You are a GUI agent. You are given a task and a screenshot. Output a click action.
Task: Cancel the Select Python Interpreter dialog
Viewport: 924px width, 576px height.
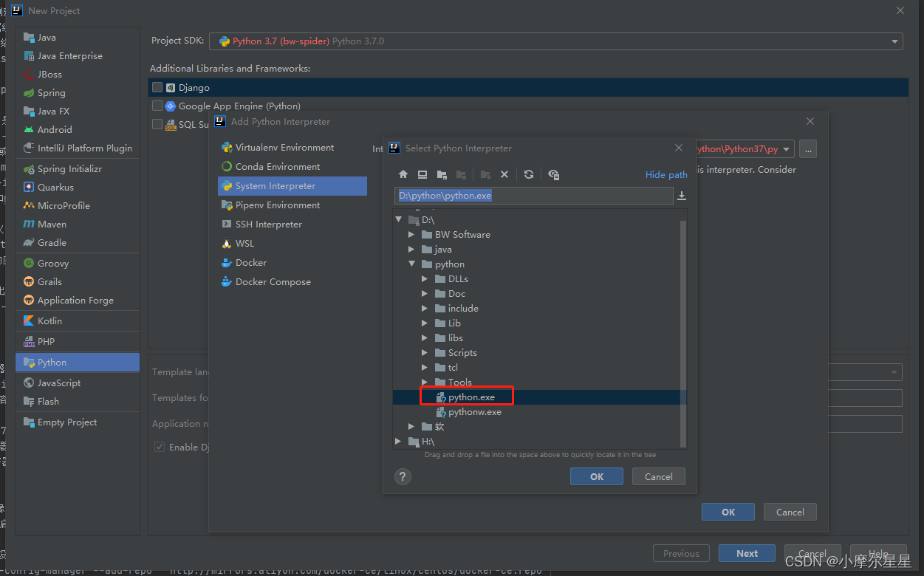tap(659, 477)
